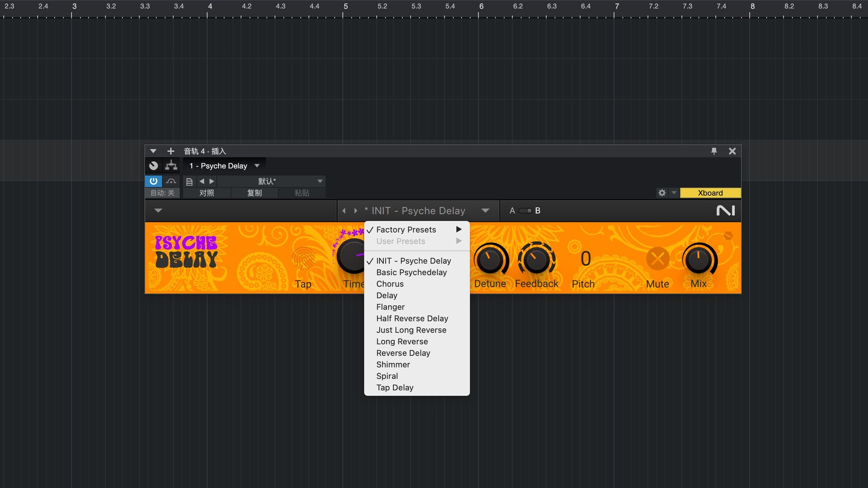Click the plus icon to add insert

click(x=170, y=151)
